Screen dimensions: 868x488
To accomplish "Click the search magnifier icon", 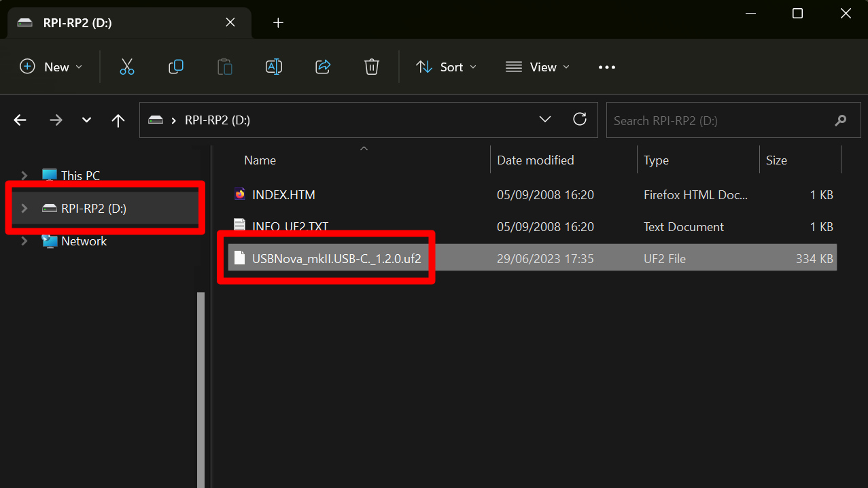I will coord(841,120).
